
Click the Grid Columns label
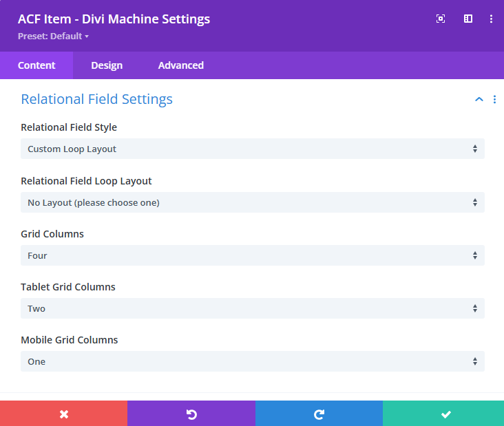coord(52,234)
